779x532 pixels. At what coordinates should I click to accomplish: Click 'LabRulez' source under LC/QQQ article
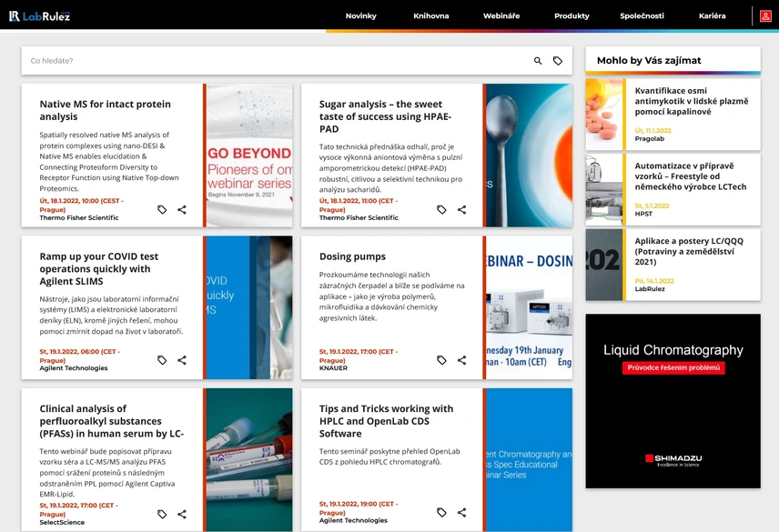pos(650,288)
